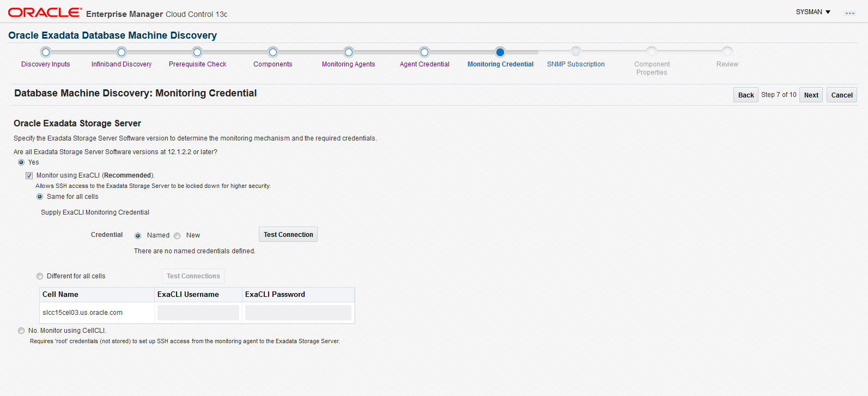Select Yes for versions 12.1.2.2 or later

(x=21, y=162)
